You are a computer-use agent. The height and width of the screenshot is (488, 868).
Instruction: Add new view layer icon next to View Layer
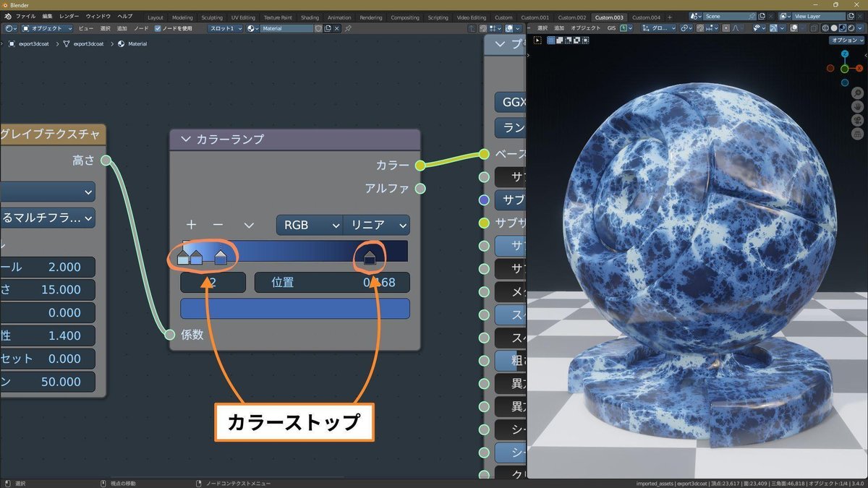click(x=851, y=17)
